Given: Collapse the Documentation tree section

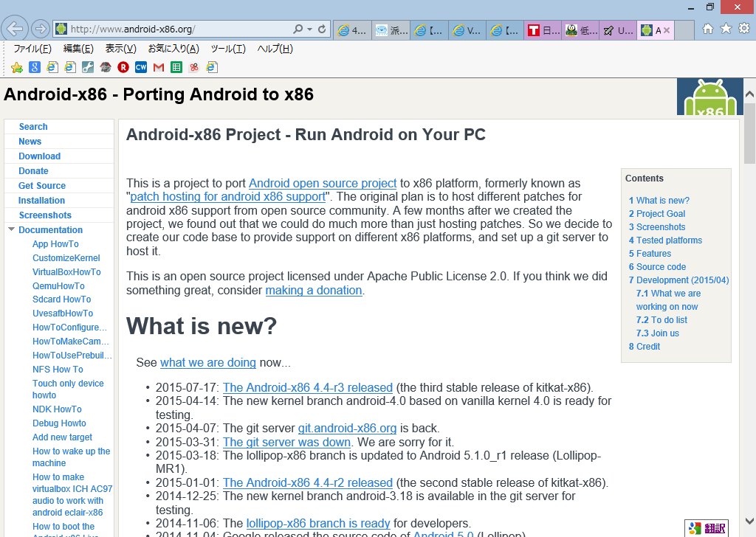Looking at the screenshot, I should pos(12,229).
